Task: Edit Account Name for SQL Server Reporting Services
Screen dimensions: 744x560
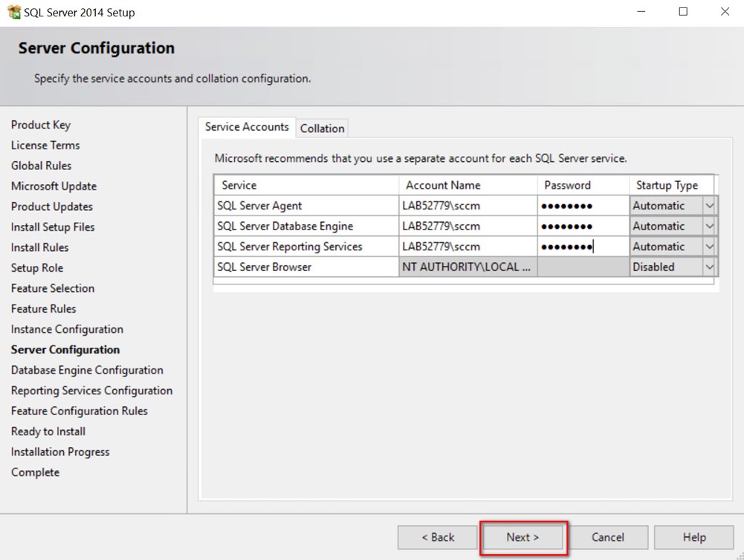Action: coord(468,247)
